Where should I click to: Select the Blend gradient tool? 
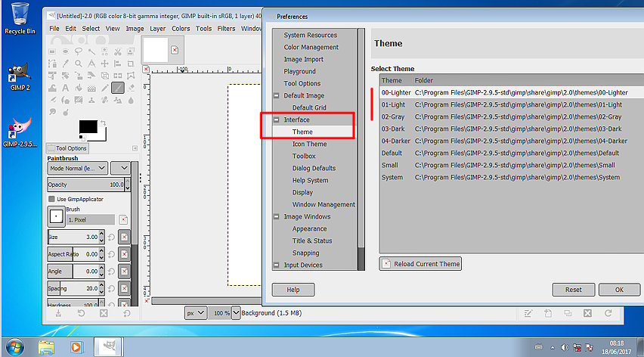click(x=91, y=88)
